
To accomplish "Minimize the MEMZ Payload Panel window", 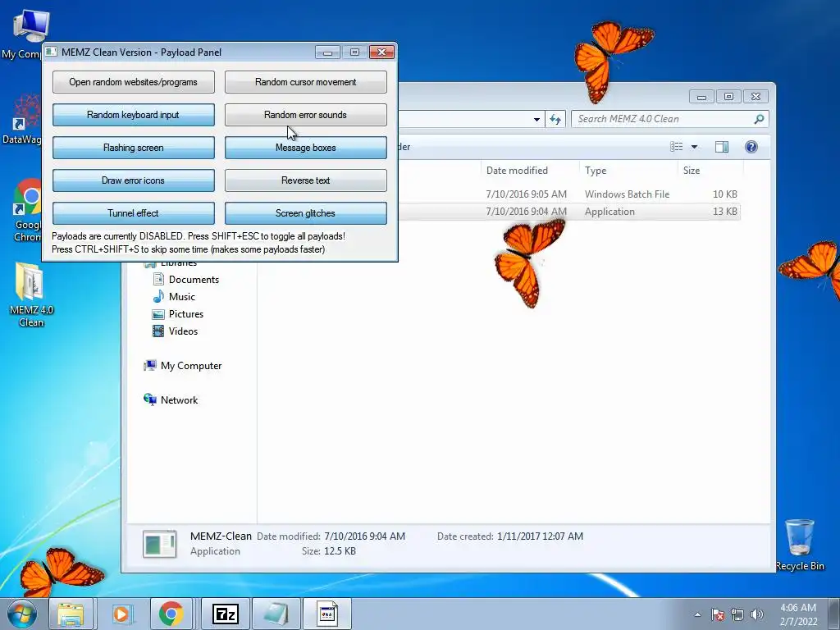I will (x=328, y=52).
